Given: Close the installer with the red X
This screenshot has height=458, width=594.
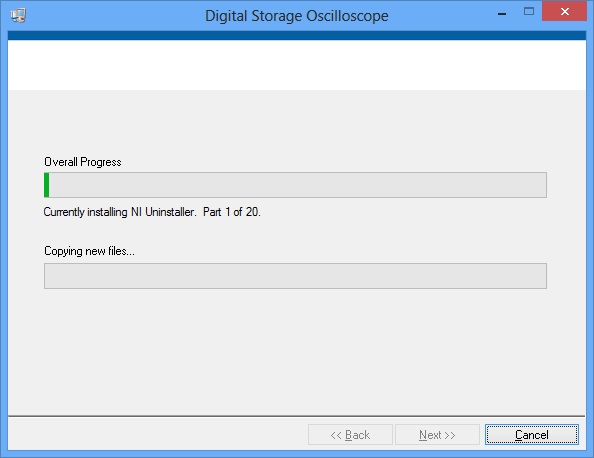Looking at the screenshot, I should pos(564,11).
